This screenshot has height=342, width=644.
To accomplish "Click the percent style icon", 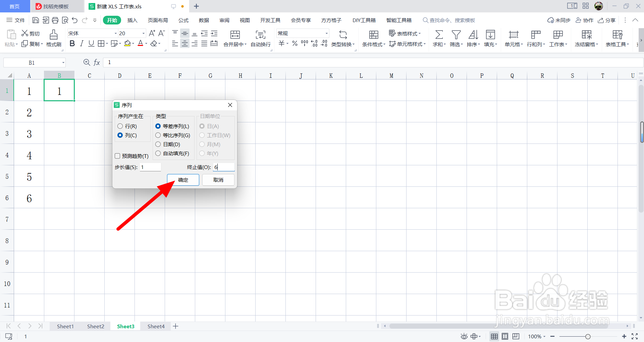I will click(x=295, y=43).
